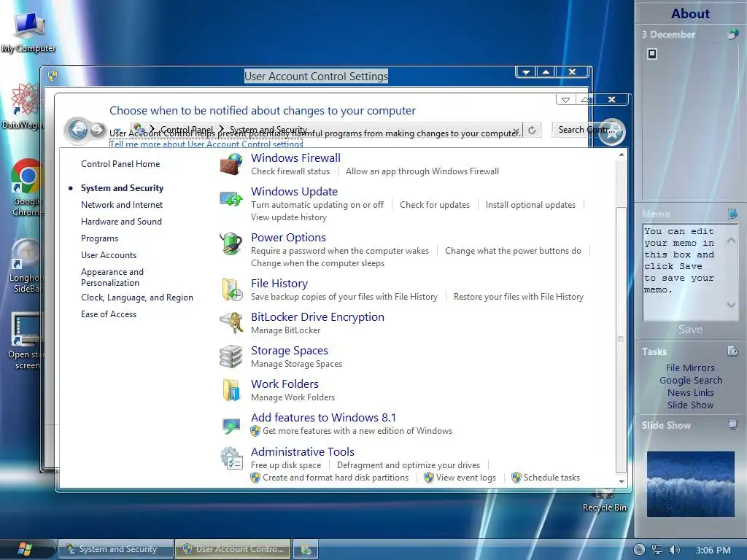Click the Schedule tasks link
The width and height of the screenshot is (747, 560).
pos(551,478)
